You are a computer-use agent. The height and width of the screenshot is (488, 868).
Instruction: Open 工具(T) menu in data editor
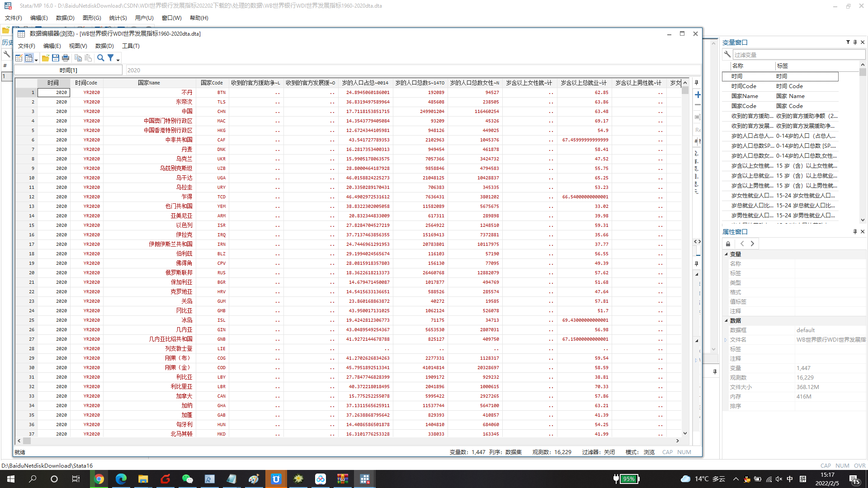[x=131, y=46]
